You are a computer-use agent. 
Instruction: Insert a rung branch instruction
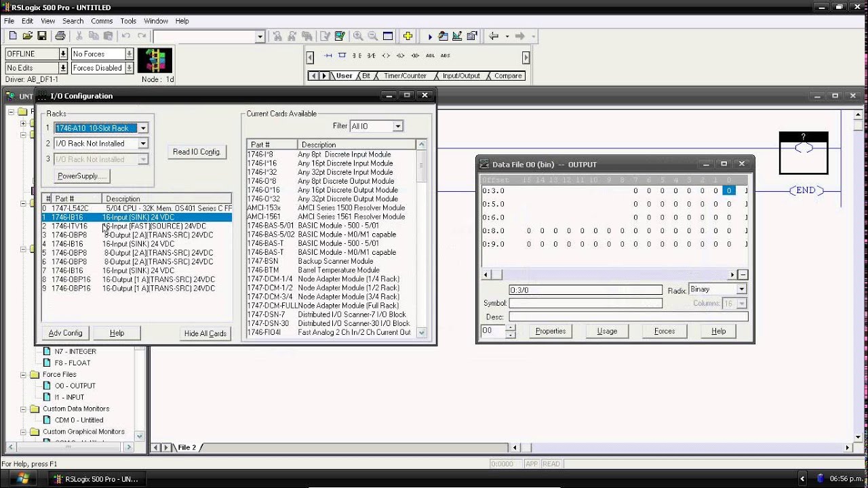(x=342, y=56)
